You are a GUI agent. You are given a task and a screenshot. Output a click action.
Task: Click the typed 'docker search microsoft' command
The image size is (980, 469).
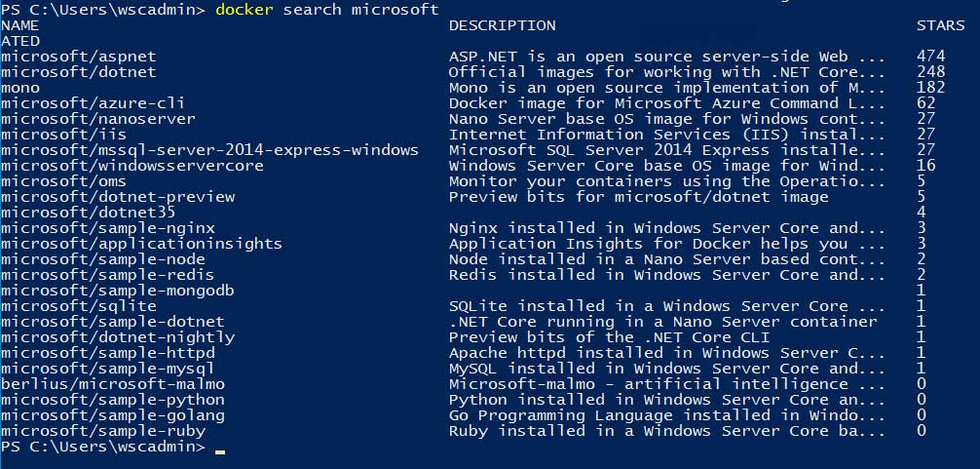326,10
